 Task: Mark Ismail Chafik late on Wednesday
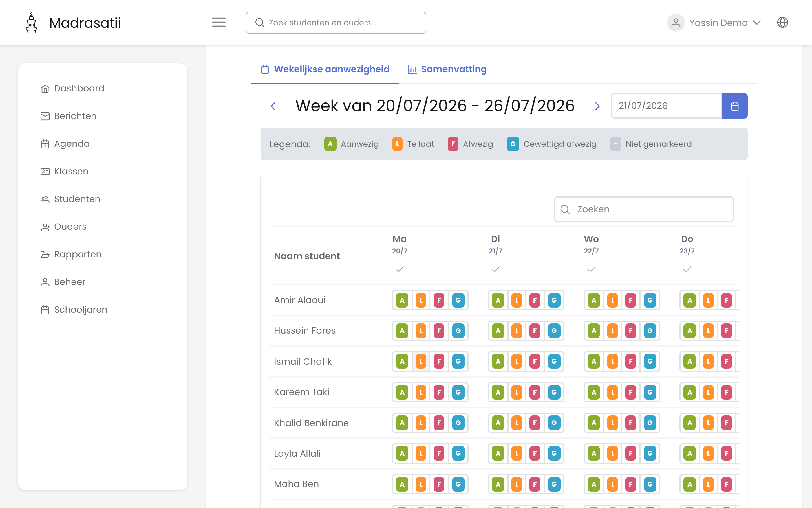(613, 362)
